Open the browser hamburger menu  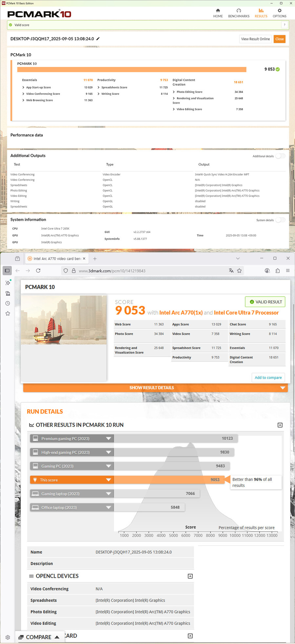pyautogui.click(x=288, y=271)
